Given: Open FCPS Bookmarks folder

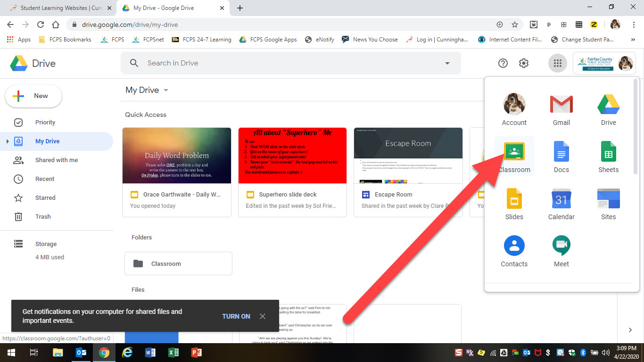Looking at the screenshot, I should tap(65, 40).
